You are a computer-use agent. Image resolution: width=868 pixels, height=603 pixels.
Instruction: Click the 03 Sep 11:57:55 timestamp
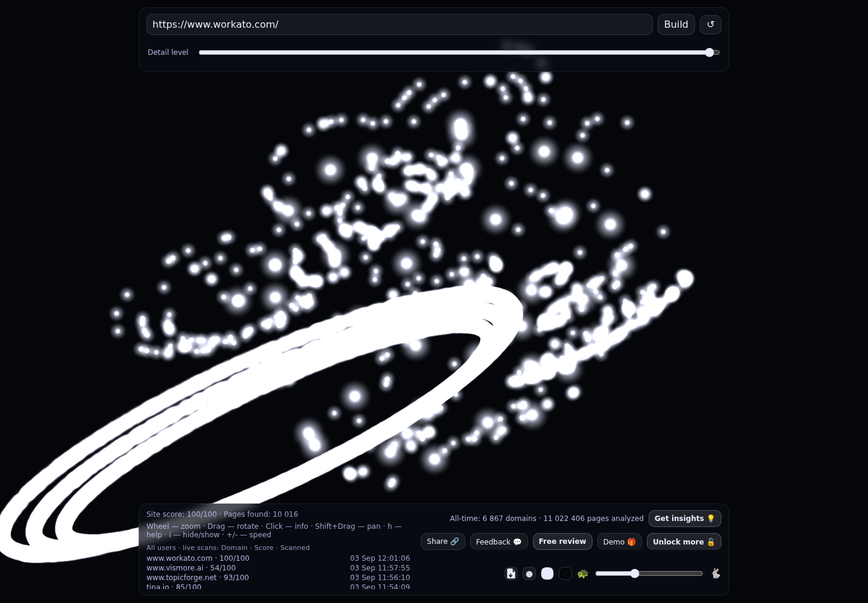(x=380, y=568)
